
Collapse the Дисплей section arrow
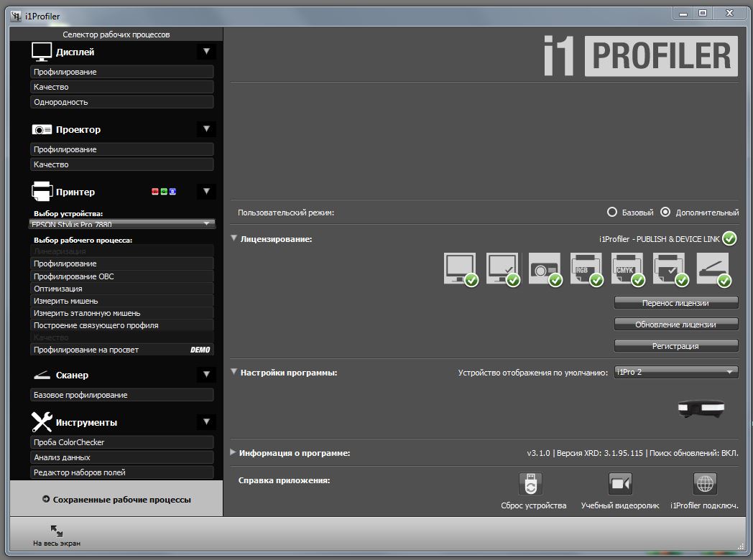206,52
